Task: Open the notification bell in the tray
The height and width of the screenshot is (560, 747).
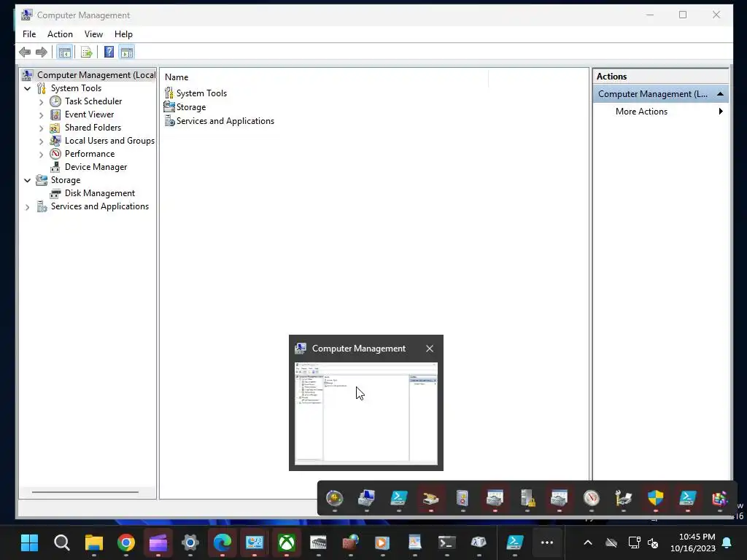Action: click(727, 542)
